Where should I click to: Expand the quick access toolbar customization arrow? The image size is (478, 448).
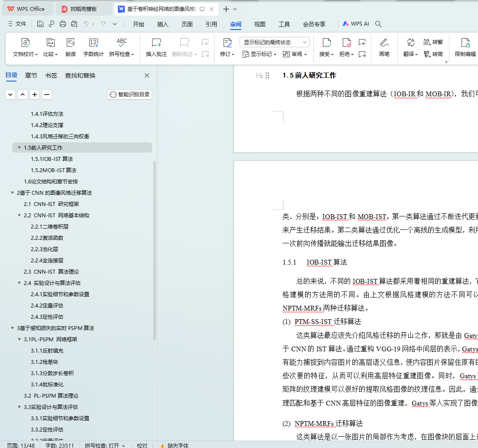click(x=114, y=24)
